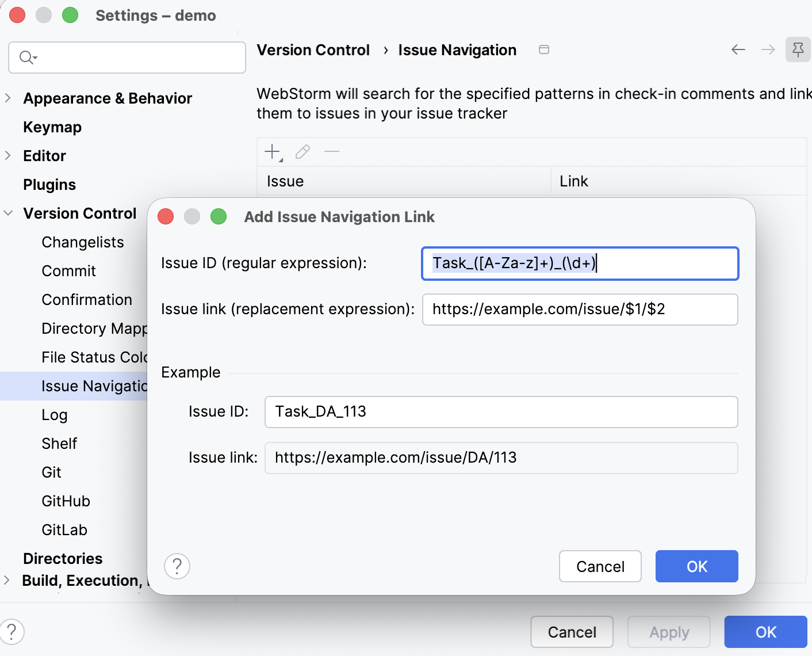
Task: Click the Settings search field
Action: pos(127,58)
